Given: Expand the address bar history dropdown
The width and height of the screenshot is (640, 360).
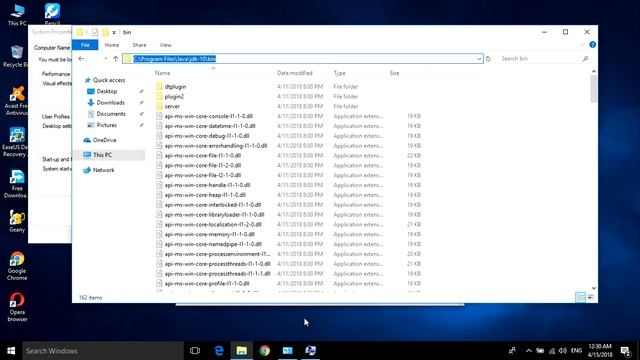Looking at the screenshot, I should [479, 59].
